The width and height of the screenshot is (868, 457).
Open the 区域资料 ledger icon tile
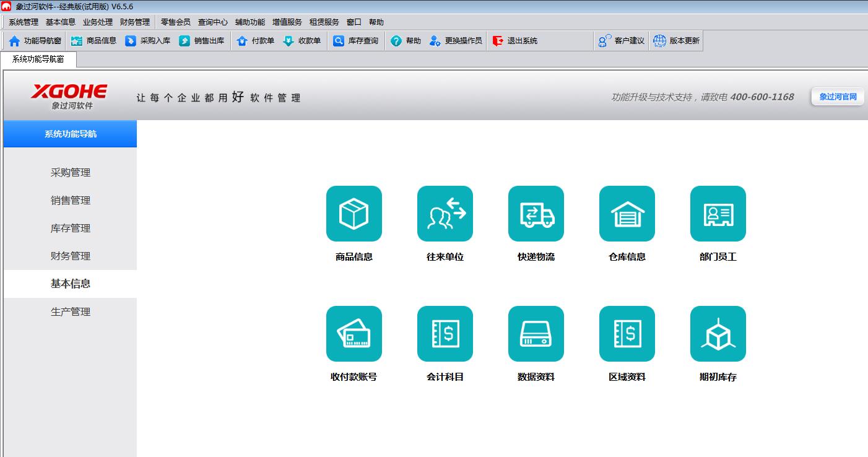(627, 334)
